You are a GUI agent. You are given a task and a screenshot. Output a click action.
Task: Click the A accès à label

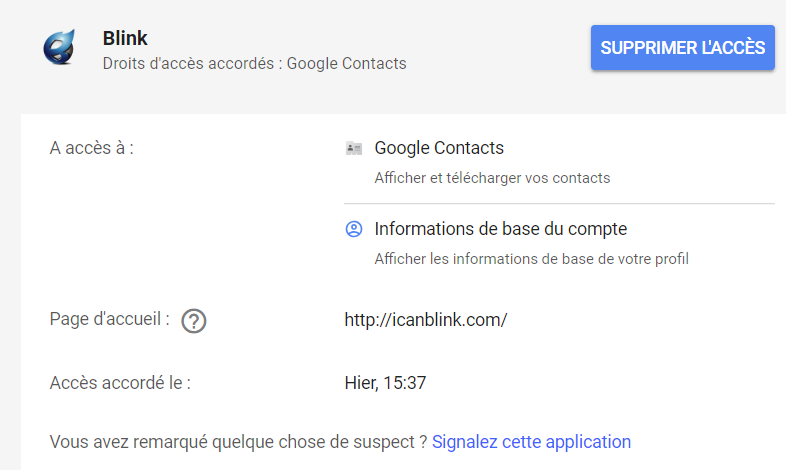(x=92, y=148)
